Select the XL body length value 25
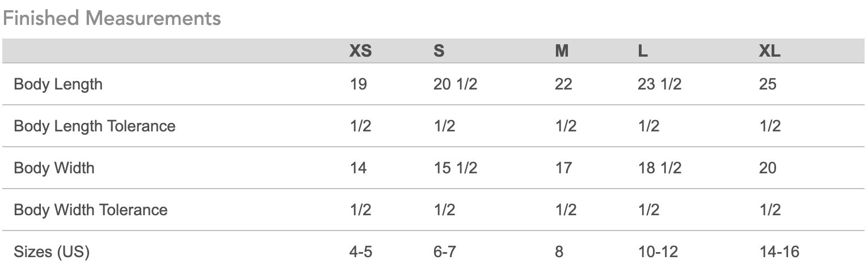 pyautogui.click(x=768, y=84)
